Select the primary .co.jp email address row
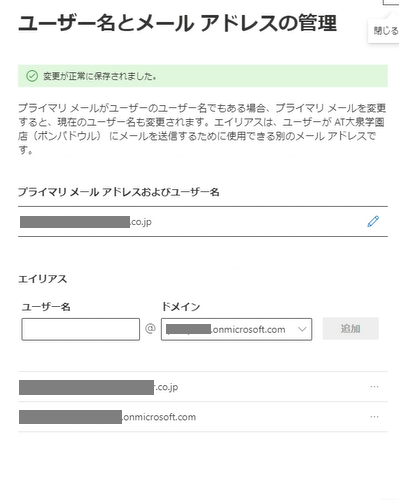 (203, 222)
